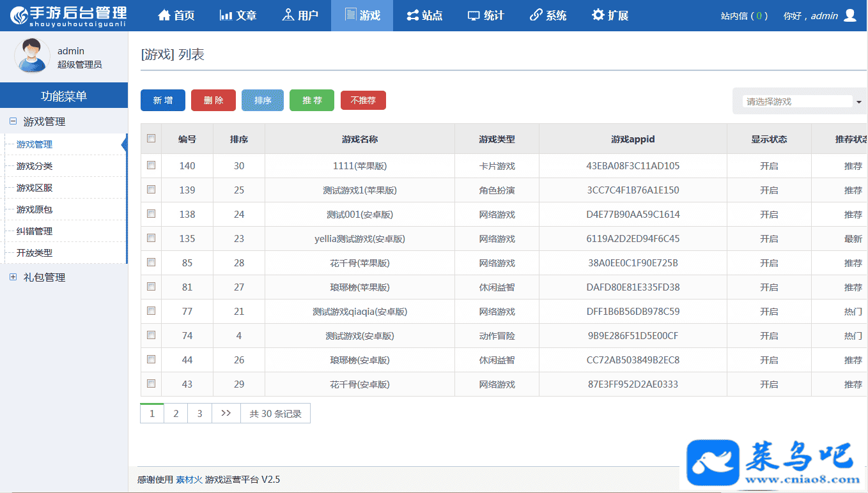Open the Extensions gear icon
Image resolution: width=868 pixels, height=493 pixels.
pyautogui.click(x=598, y=15)
